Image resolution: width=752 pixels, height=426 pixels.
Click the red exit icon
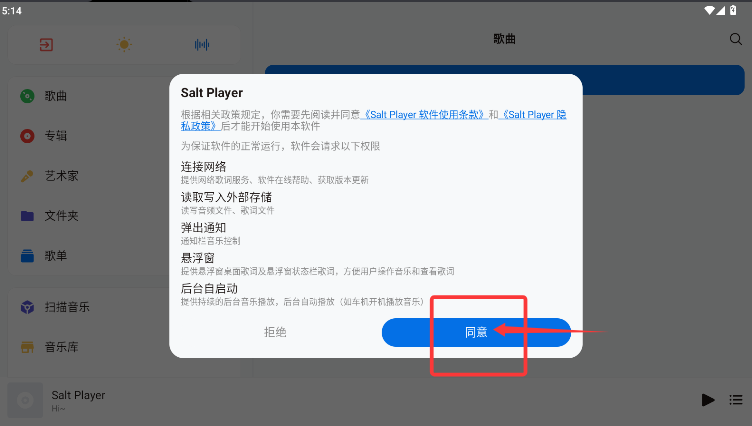pyautogui.click(x=46, y=45)
